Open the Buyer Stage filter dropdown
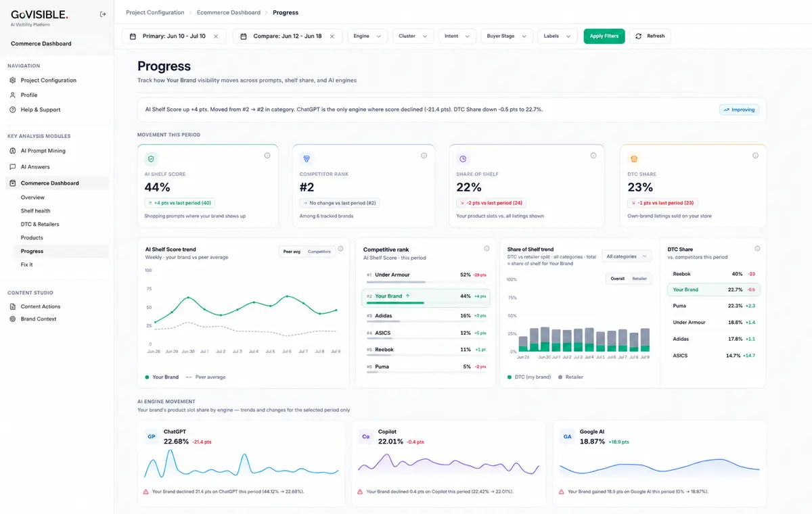Screen dimensions: 812x514 (x=507, y=37)
